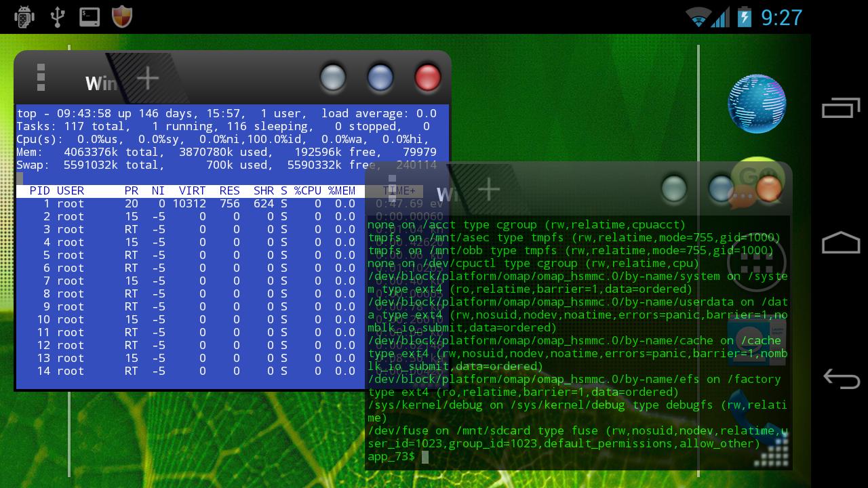Click the blue round button in top window
The width and height of the screenshot is (868, 488).
point(380,77)
